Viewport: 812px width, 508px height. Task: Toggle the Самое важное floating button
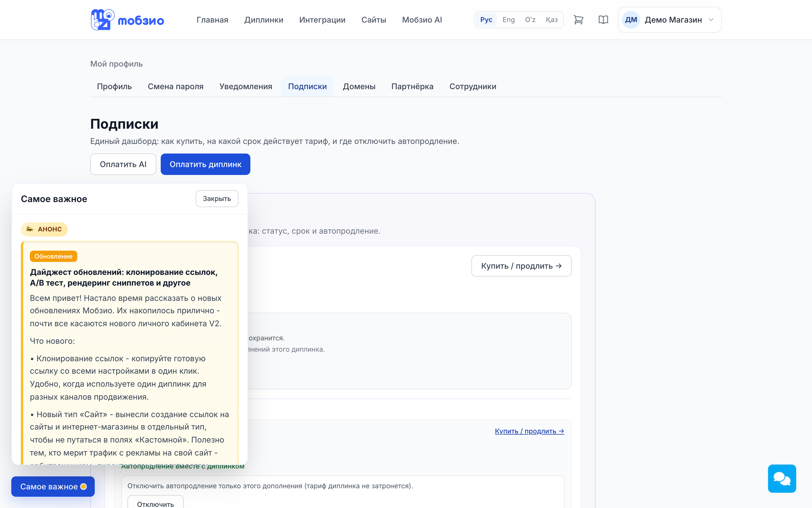(53, 487)
